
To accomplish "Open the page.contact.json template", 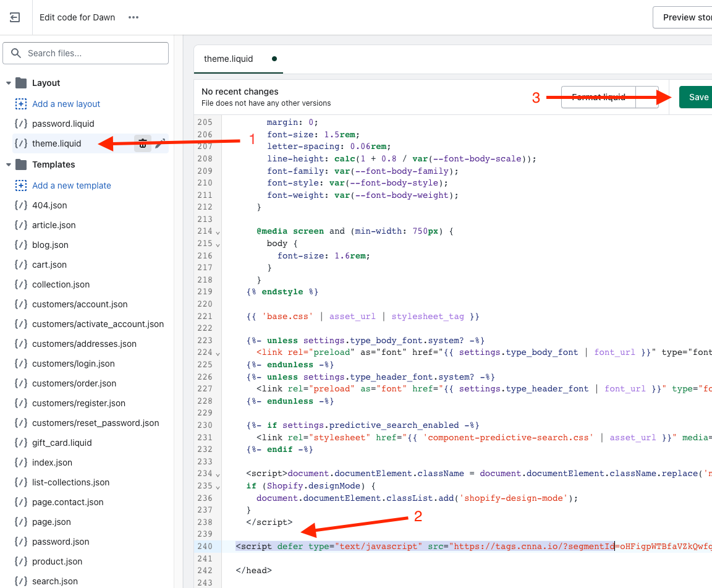I will [67, 502].
